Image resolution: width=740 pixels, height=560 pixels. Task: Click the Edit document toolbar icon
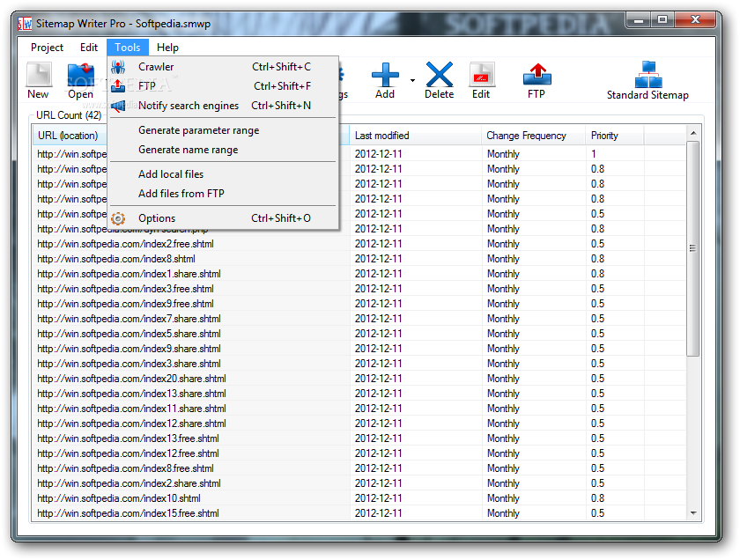tap(481, 75)
